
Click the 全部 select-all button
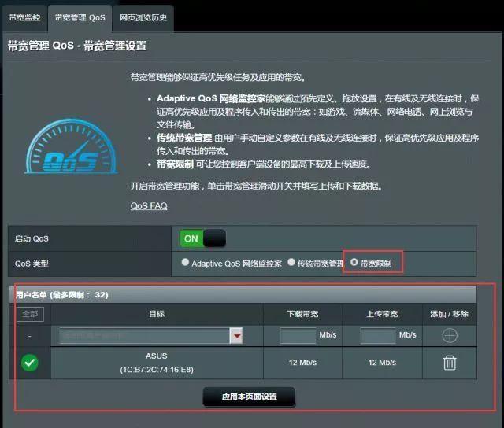[x=30, y=314]
